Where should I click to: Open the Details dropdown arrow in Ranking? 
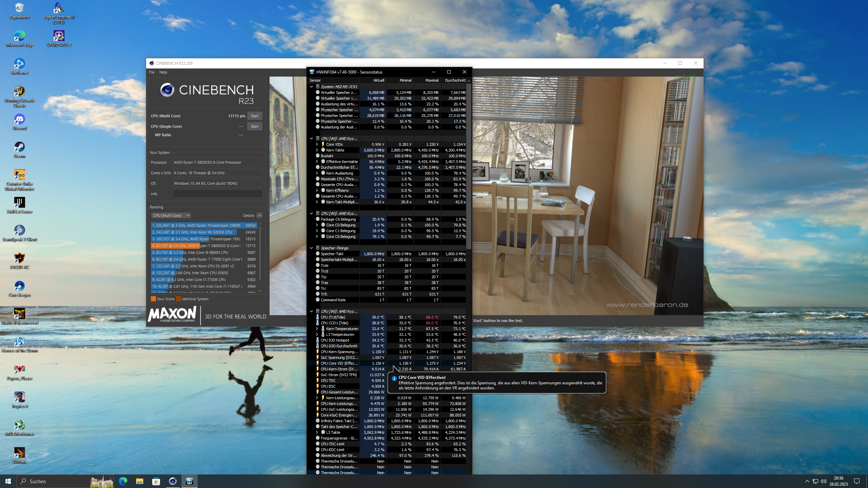(x=259, y=216)
